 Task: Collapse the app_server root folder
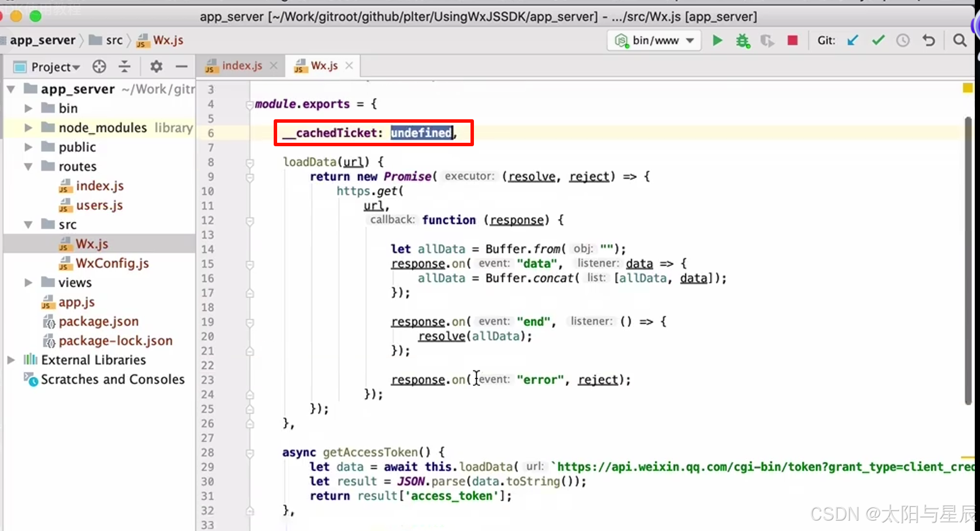11,89
